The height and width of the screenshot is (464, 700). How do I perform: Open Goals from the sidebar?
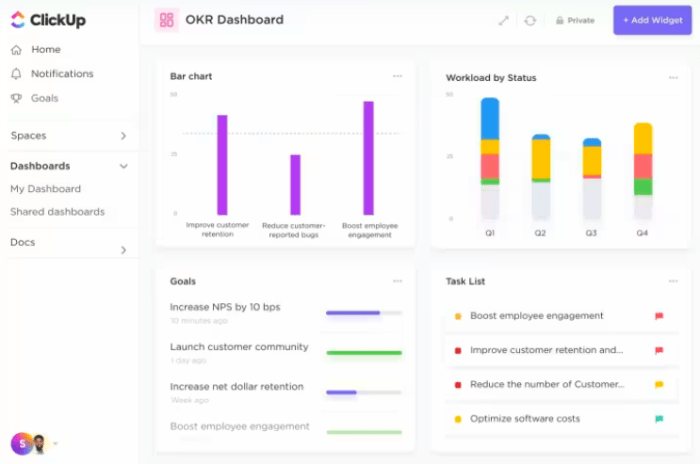point(44,98)
